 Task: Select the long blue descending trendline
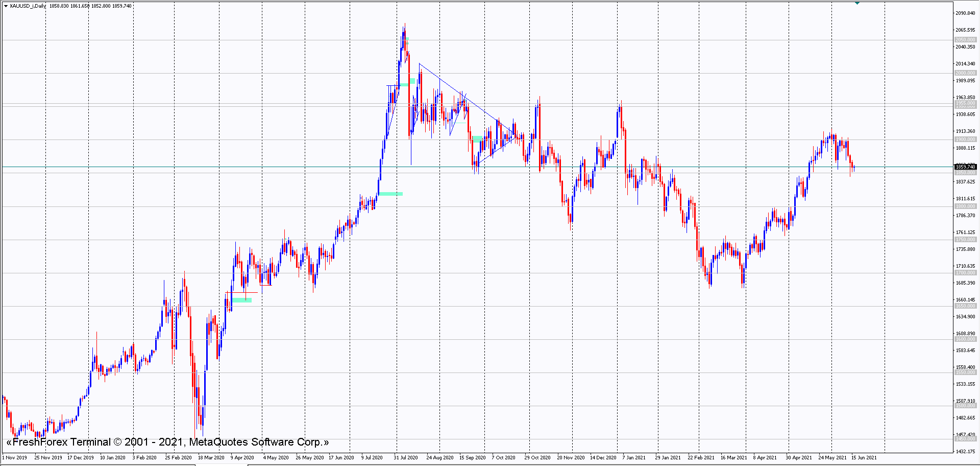(x=459, y=95)
